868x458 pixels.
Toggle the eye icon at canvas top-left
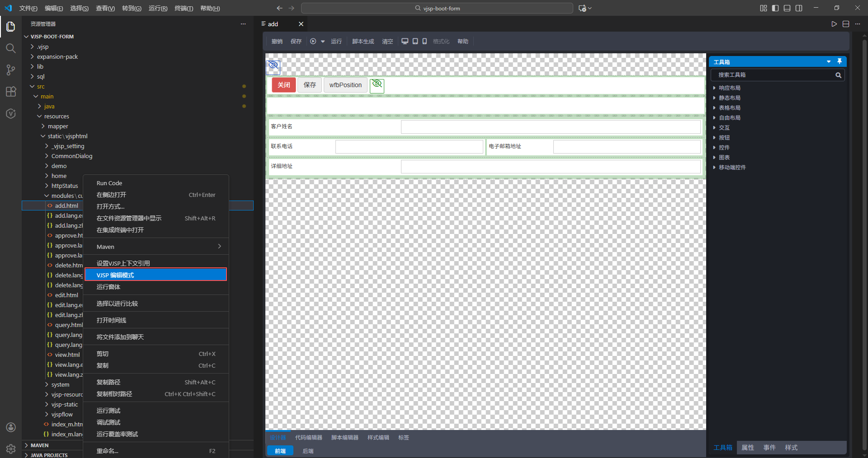pyautogui.click(x=273, y=66)
